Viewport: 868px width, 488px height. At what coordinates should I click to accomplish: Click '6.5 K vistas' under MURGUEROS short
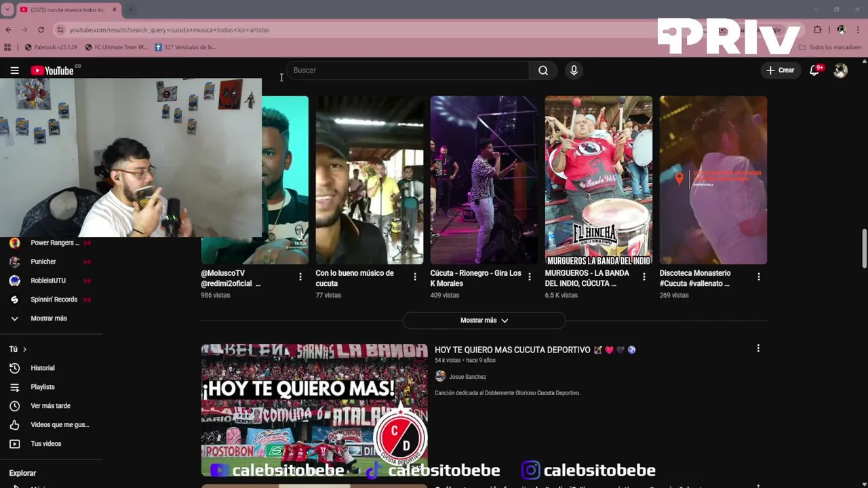click(561, 296)
